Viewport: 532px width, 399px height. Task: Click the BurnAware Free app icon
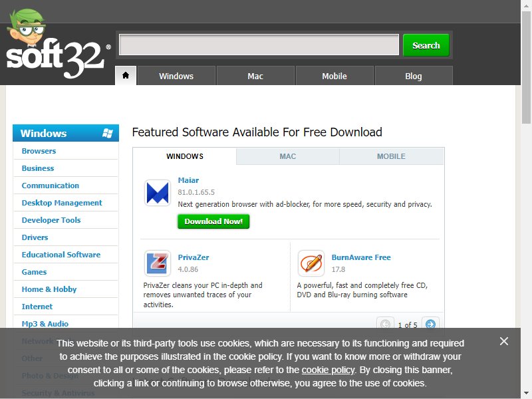coord(311,263)
